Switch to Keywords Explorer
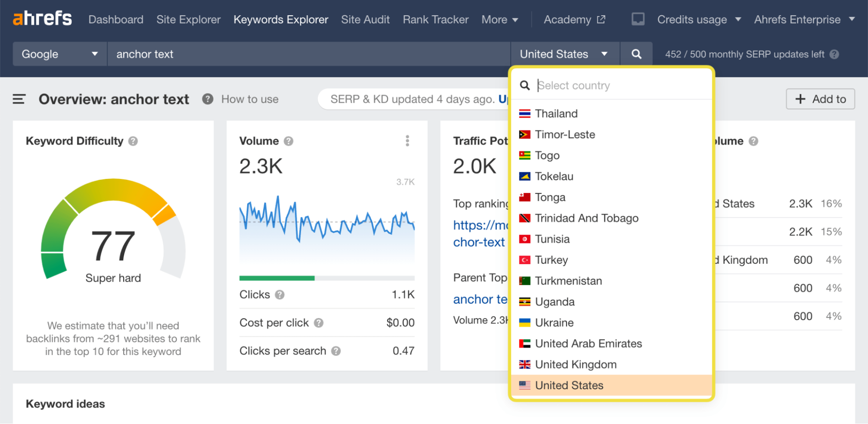This screenshot has height=424, width=868. click(281, 19)
